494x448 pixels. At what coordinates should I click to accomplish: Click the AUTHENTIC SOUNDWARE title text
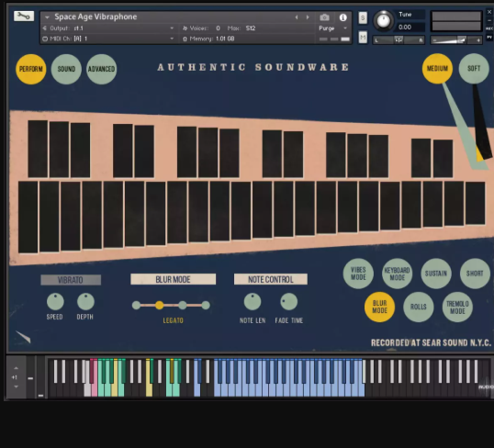coord(253,67)
